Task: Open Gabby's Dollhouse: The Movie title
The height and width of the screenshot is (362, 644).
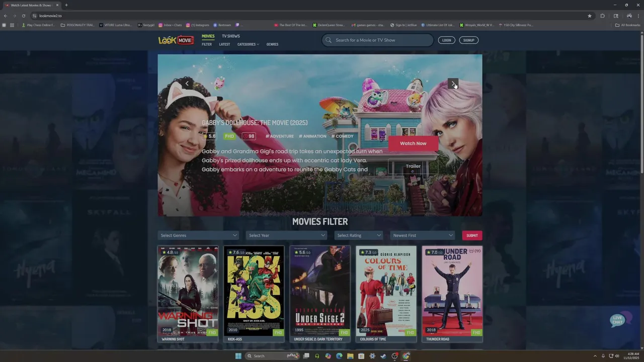Action: click(255, 123)
